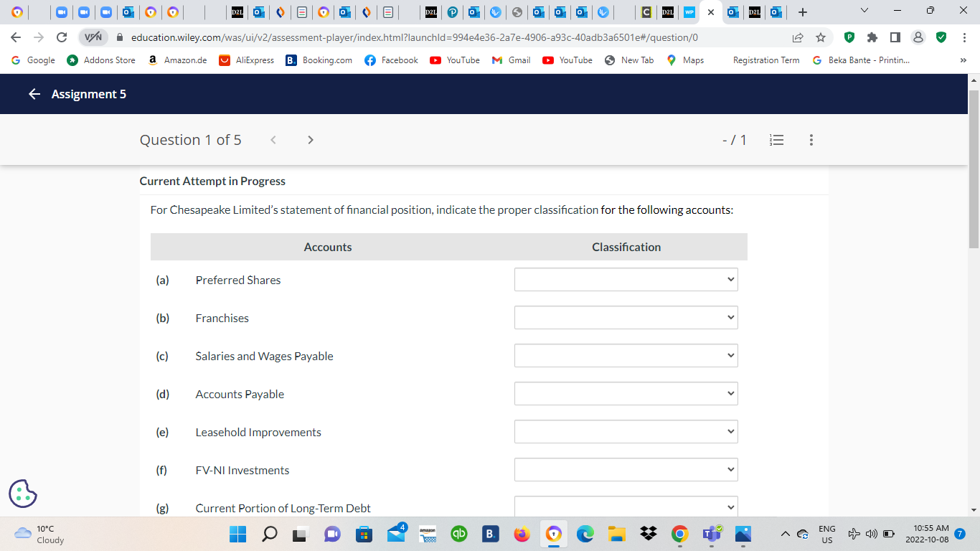
Task: Open the AliExpress bookmark
Action: (x=247, y=60)
